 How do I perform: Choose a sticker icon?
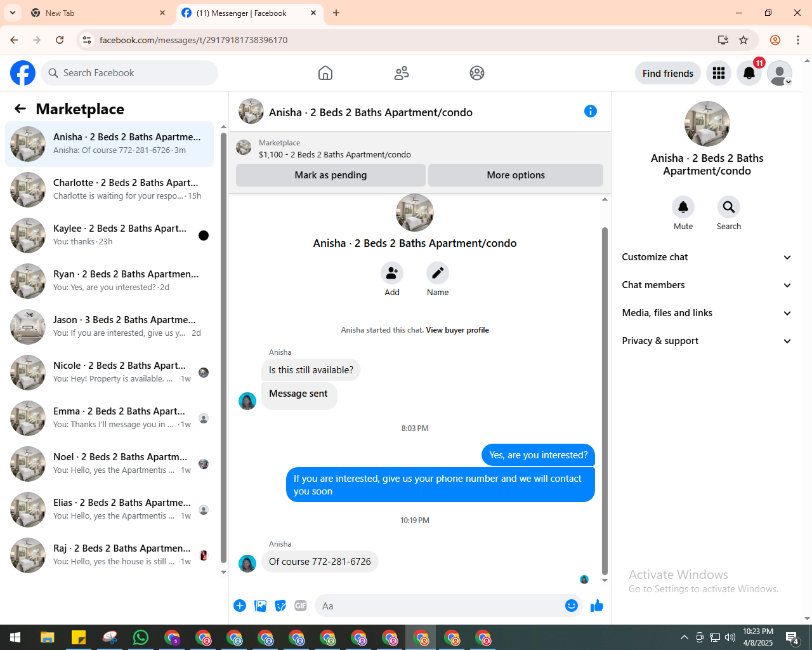coord(280,606)
